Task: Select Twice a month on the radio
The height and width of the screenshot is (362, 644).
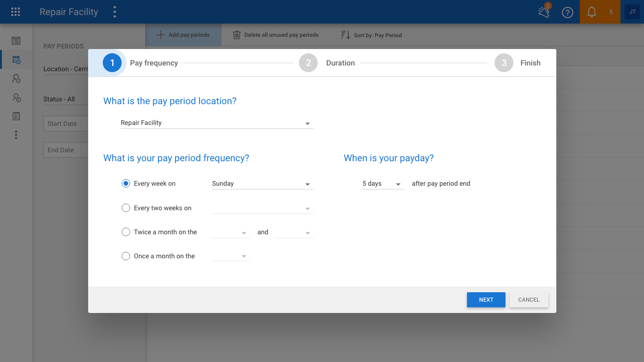Action: [x=126, y=232]
